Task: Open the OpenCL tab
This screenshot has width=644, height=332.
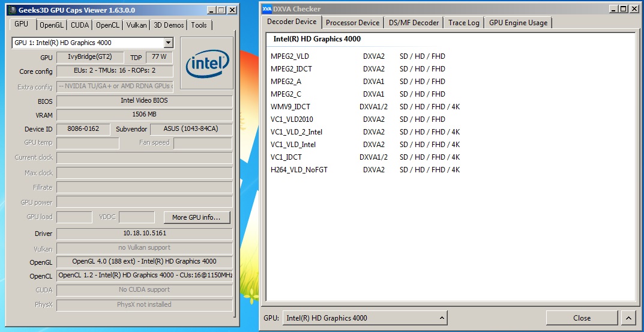Action: coord(107,25)
